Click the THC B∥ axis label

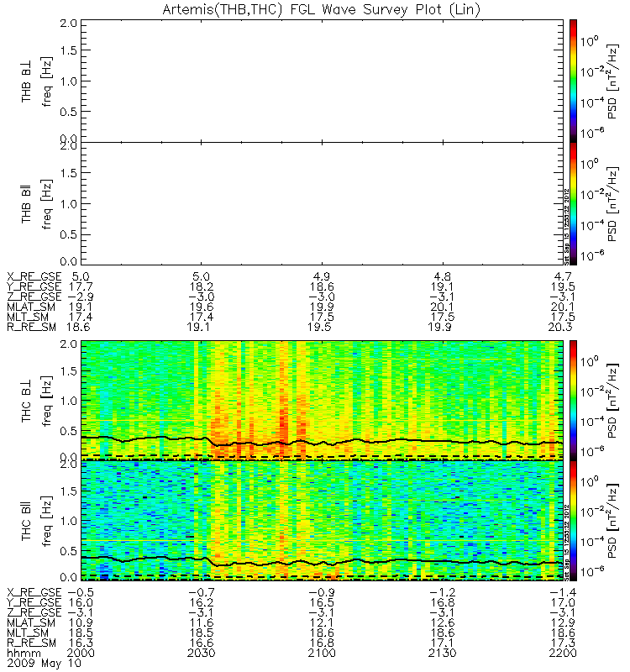(x=27, y=521)
